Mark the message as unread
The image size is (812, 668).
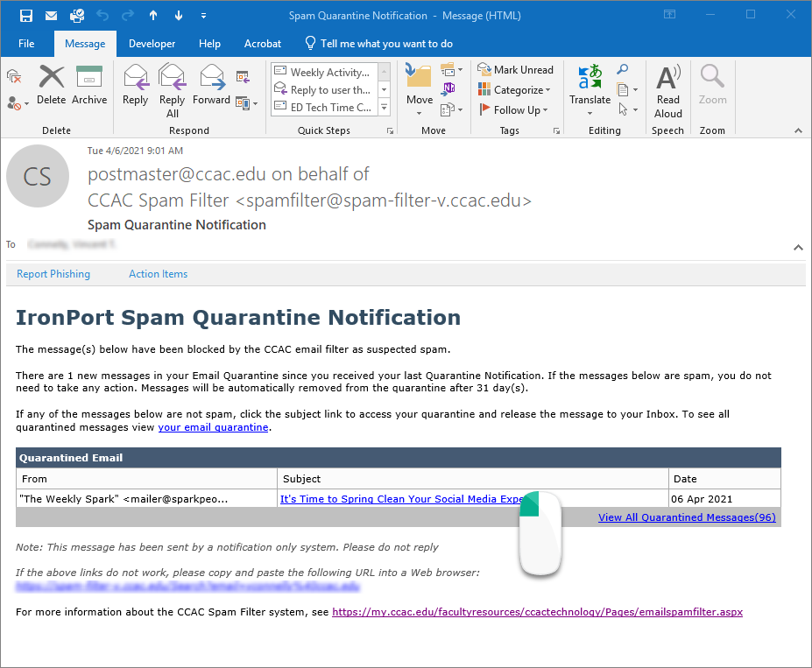515,69
